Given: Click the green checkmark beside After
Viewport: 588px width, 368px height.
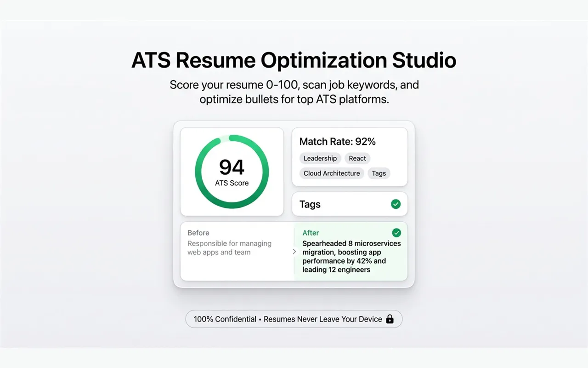Looking at the screenshot, I should pos(396,233).
